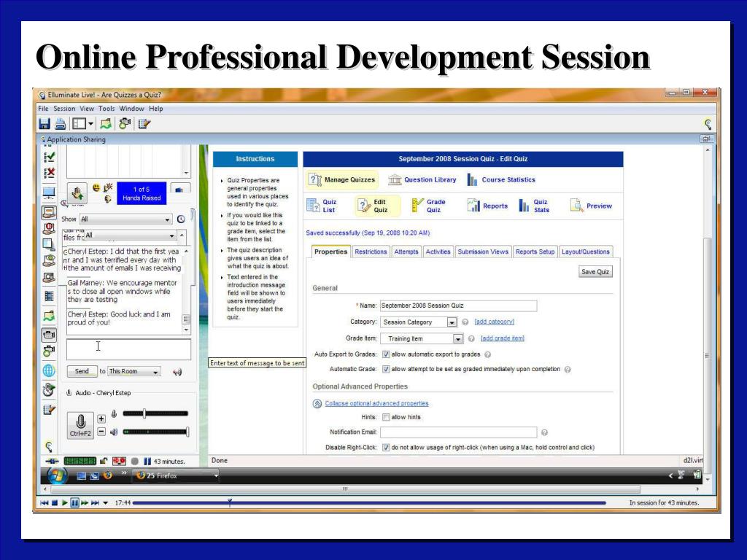Click the chat message input field
The image size is (747, 560).
point(128,349)
